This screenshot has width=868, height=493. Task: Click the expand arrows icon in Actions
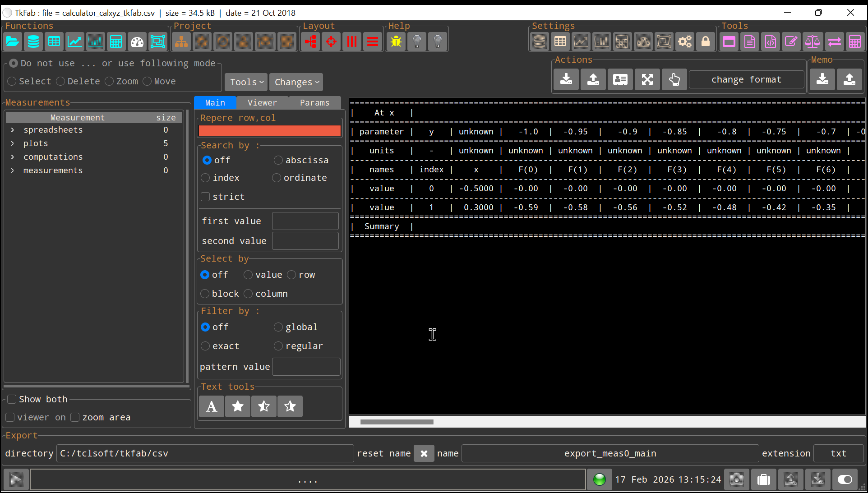tap(647, 79)
